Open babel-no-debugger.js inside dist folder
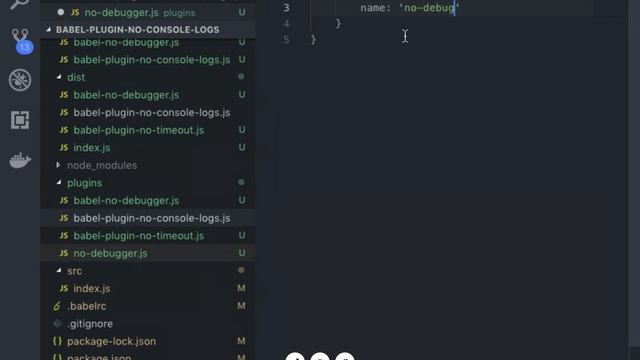 click(x=126, y=95)
